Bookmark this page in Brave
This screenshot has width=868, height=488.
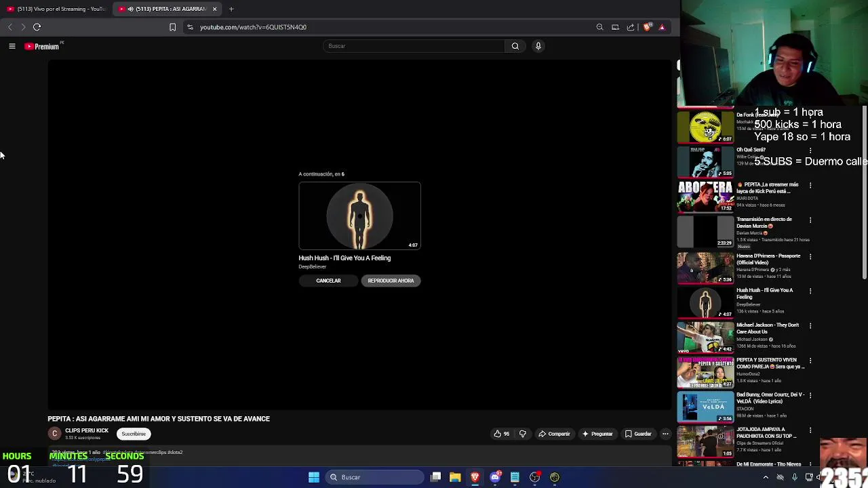[x=172, y=27]
